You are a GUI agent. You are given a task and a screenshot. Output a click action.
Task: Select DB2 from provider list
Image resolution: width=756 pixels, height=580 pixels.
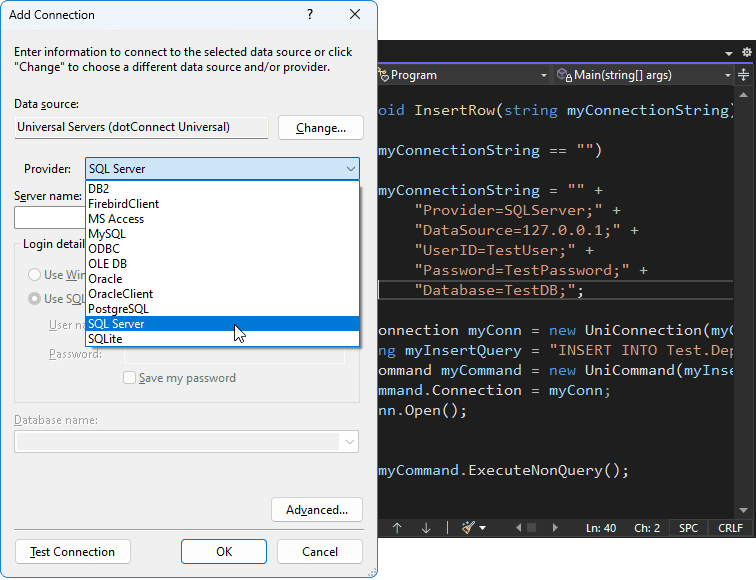[222, 189]
